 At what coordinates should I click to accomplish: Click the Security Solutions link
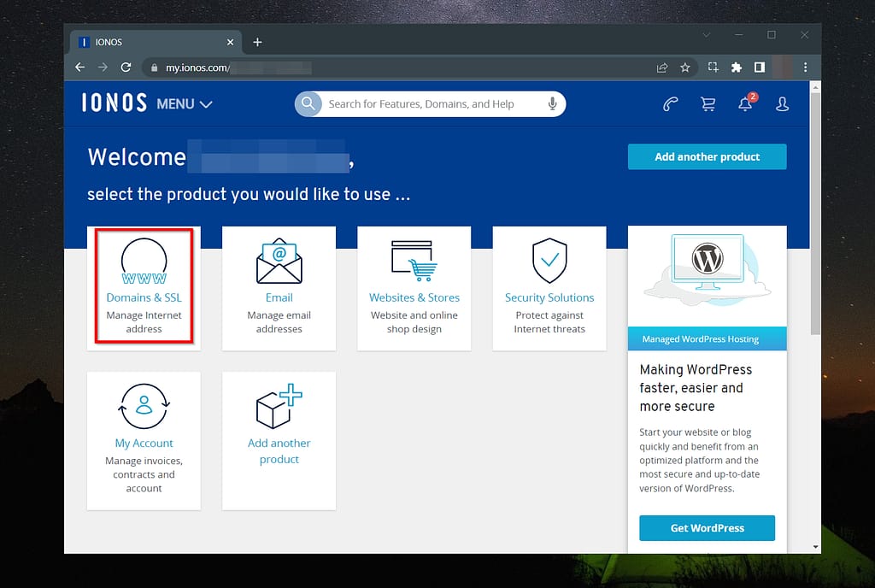(549, 298)
